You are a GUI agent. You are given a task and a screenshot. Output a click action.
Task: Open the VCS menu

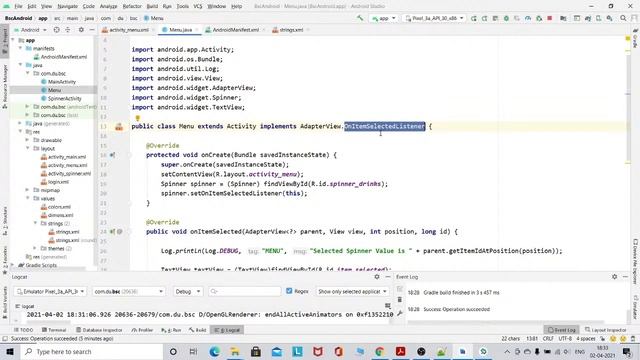(x=198, y=6)
